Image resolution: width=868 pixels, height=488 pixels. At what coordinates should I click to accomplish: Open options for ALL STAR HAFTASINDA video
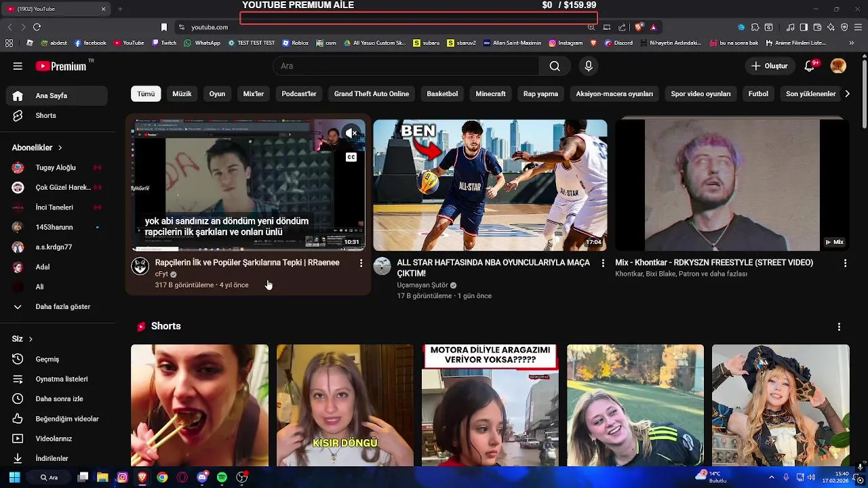click(603, 263)
